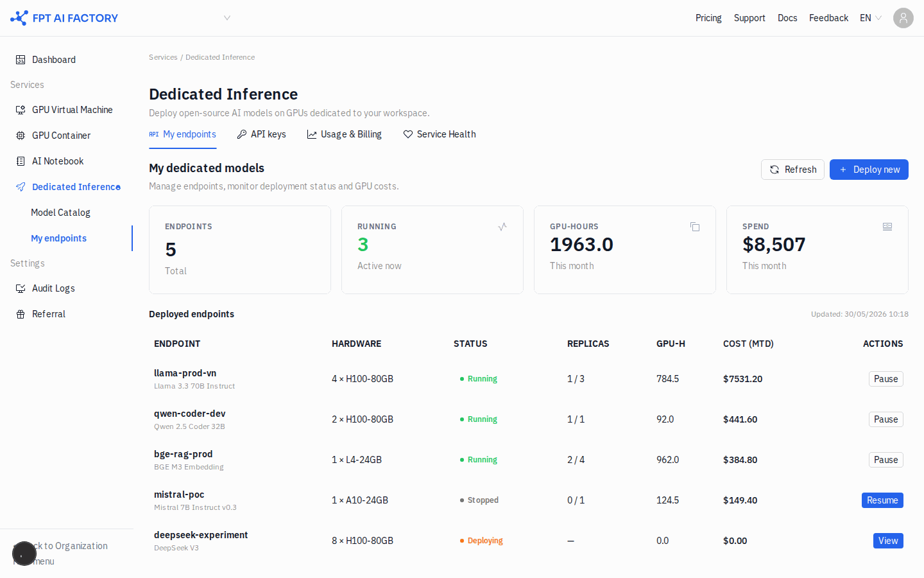This screenshot has height=578, width=924.
Task: Click the 4 × H100-80GB hardware cell
Action: coord(363,379)
